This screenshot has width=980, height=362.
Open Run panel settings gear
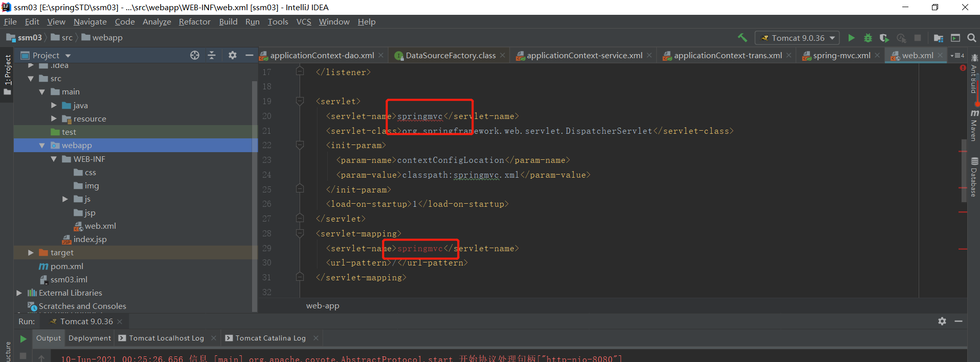coord(942,321)
